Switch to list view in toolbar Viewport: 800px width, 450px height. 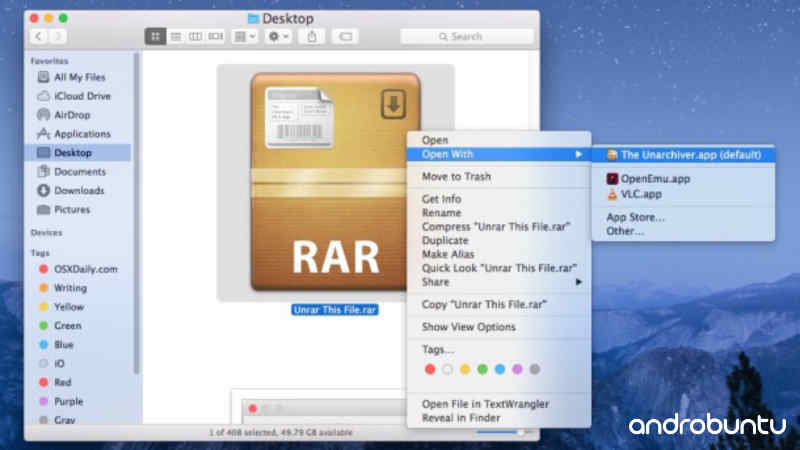click(x=176, y=36)
